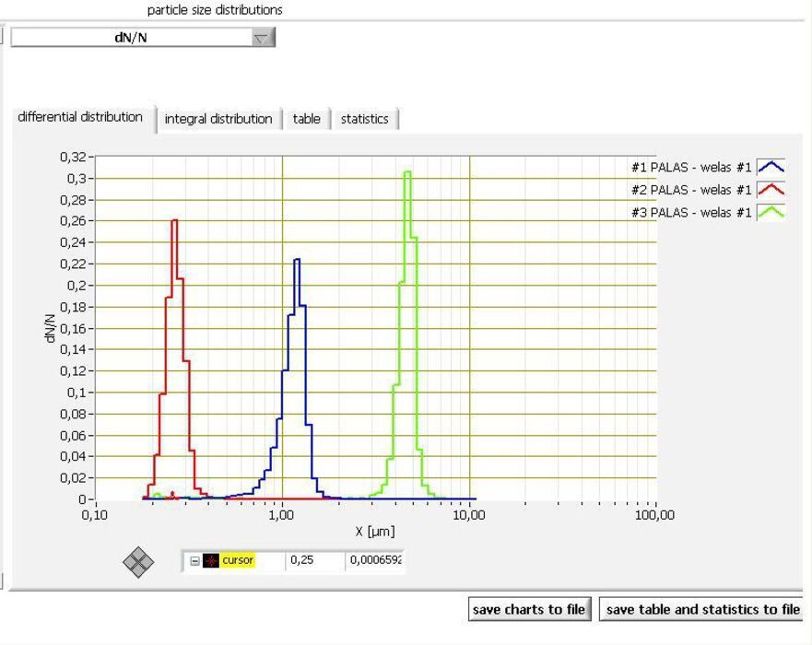Click the yellow cursor name label

238,560
